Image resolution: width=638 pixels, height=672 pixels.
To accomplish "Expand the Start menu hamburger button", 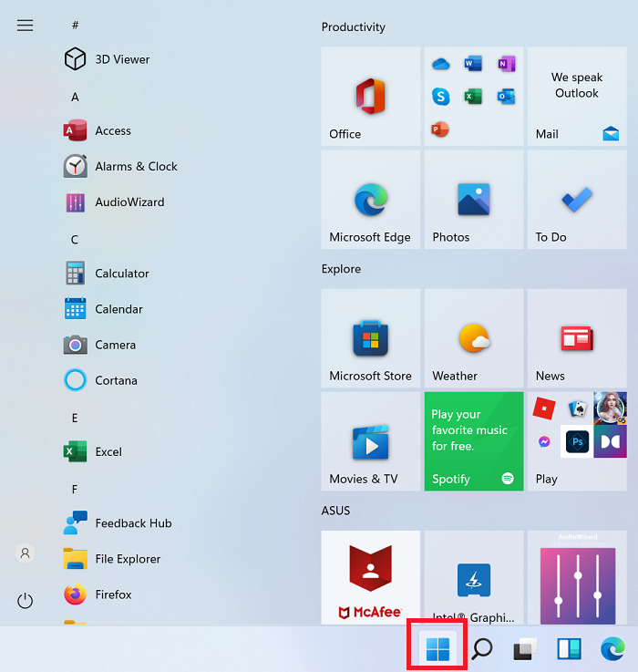I will point(25,26).
